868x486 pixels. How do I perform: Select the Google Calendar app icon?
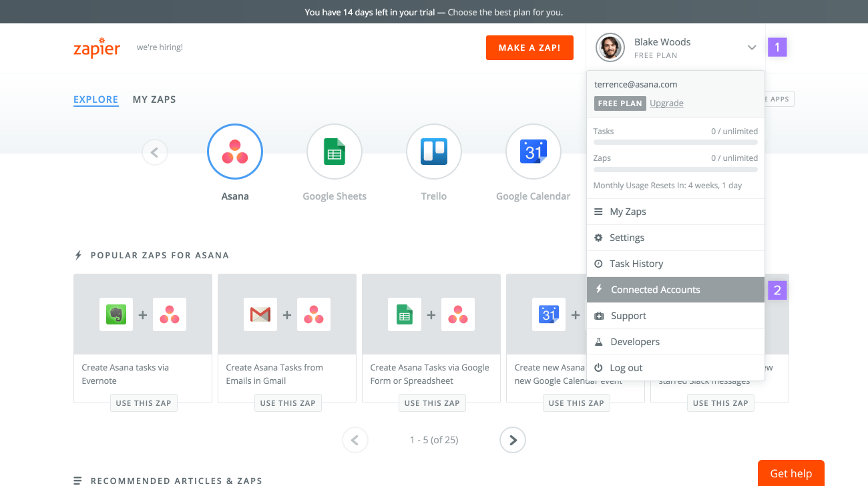point(533,152)
